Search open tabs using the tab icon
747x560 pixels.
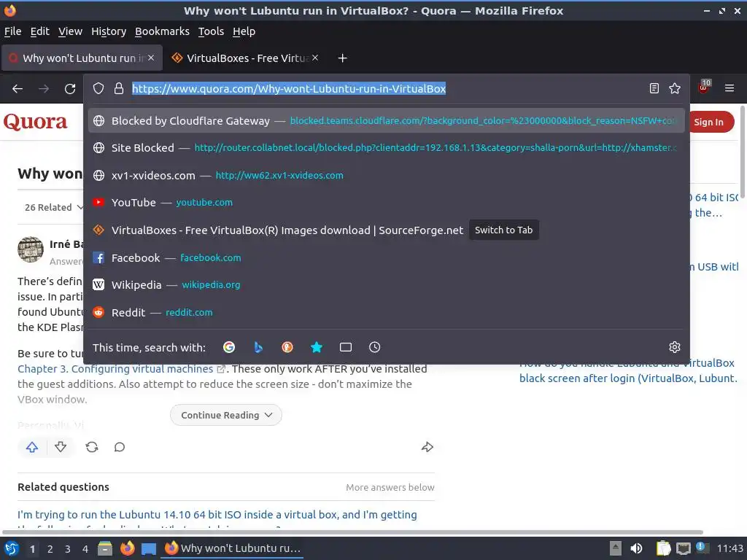tap(346, 347)
